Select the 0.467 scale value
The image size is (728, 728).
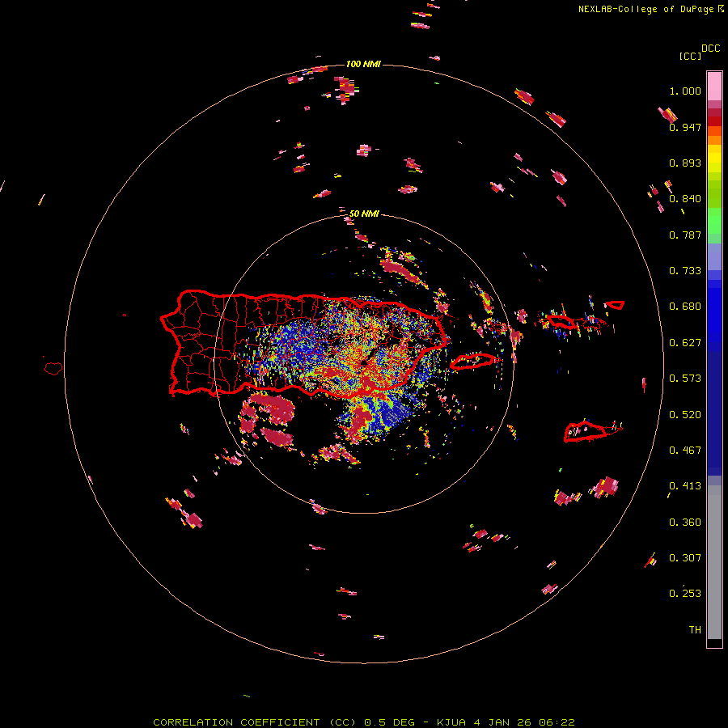click(685, 451)
